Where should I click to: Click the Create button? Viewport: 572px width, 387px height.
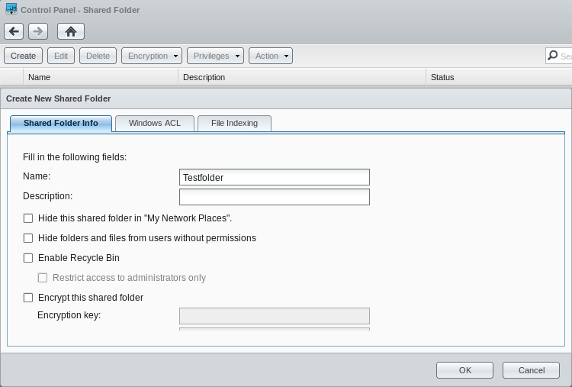coord(23,56)
